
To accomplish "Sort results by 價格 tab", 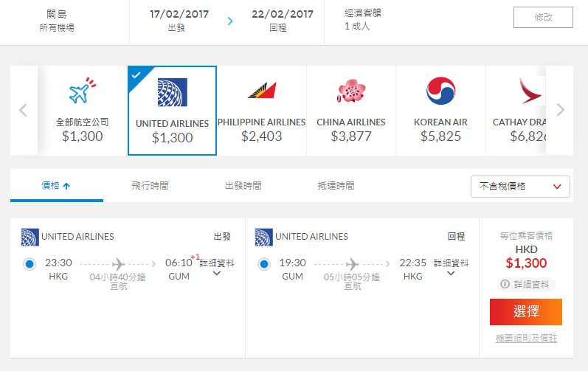I will pyautogui.click(x=56, y=186).
